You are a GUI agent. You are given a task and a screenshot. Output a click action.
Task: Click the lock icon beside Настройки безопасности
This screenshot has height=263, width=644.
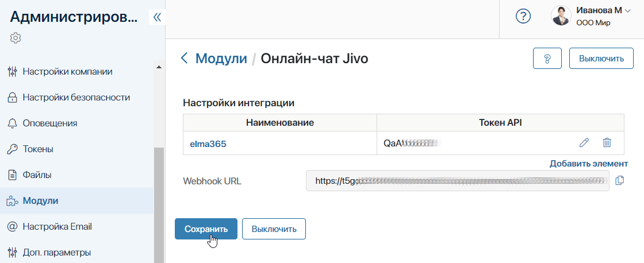click(13, 98)
